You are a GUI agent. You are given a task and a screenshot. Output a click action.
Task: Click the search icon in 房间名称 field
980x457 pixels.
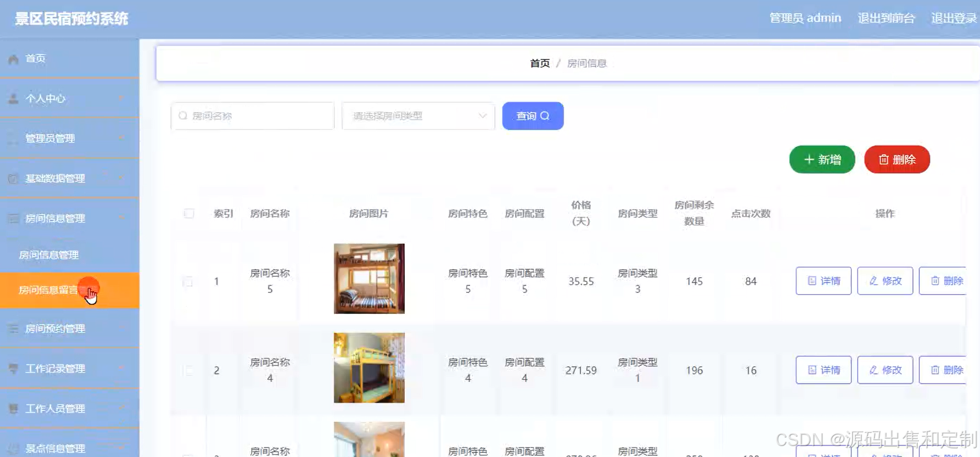(183, 116)
